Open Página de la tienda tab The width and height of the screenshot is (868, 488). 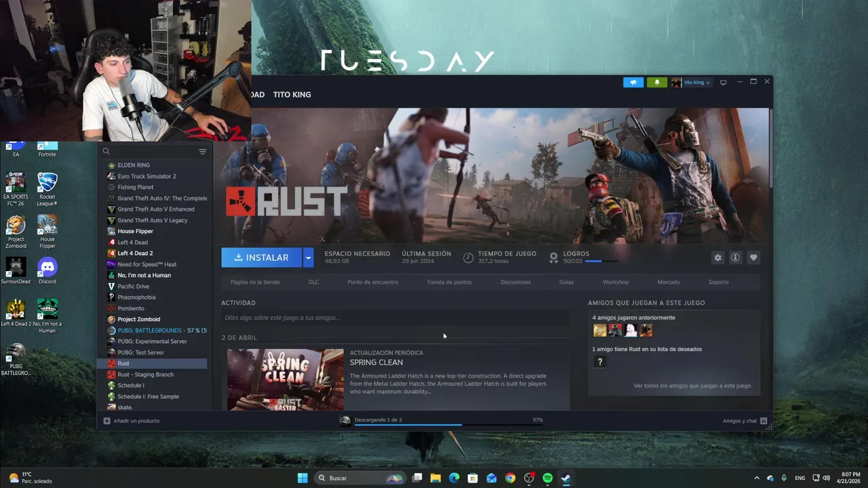pyautogui.click(x=255, y=282)
